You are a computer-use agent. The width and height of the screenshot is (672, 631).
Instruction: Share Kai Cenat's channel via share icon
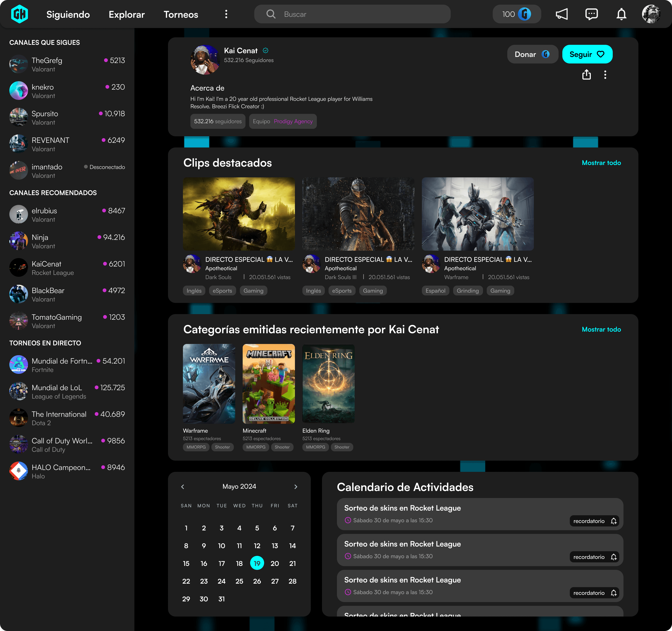click(x=586, y=74)
